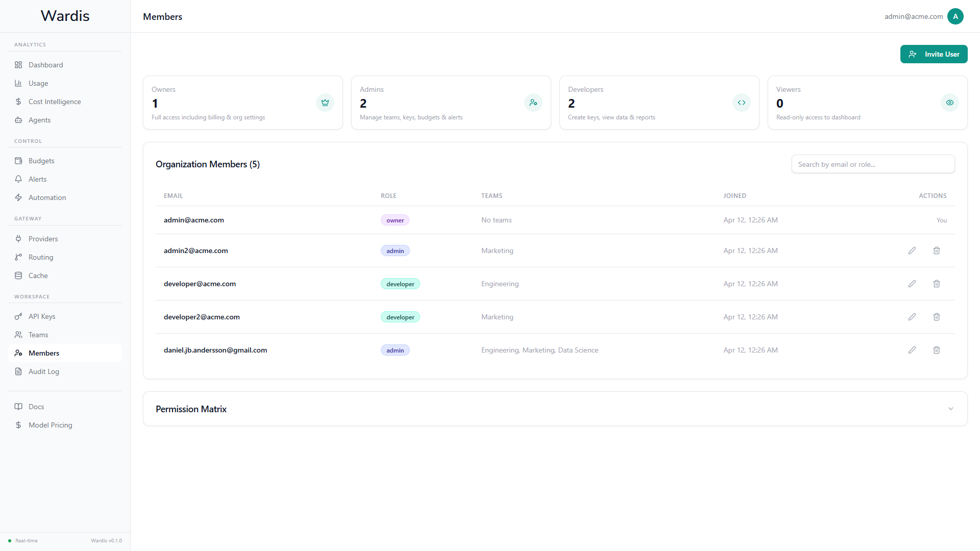
Task: Delete daniel.jb.andersson@gmail.com using trash icon
Action: pos(937,350)
